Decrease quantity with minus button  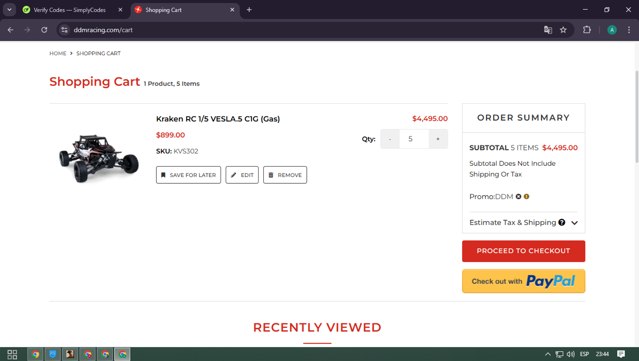[x=390, y=139]
